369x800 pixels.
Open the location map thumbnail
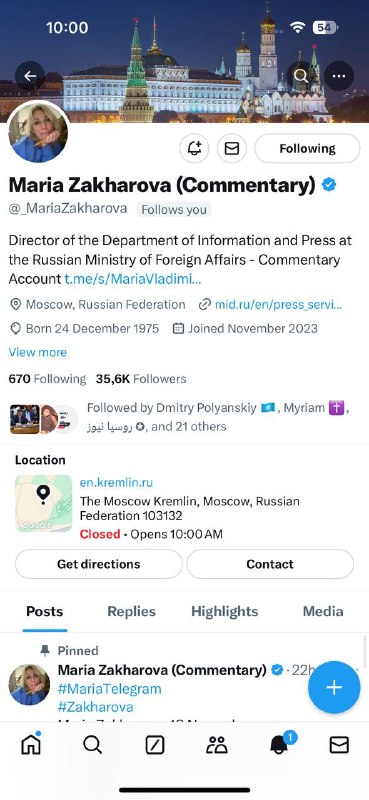click(x=44, y=504)
